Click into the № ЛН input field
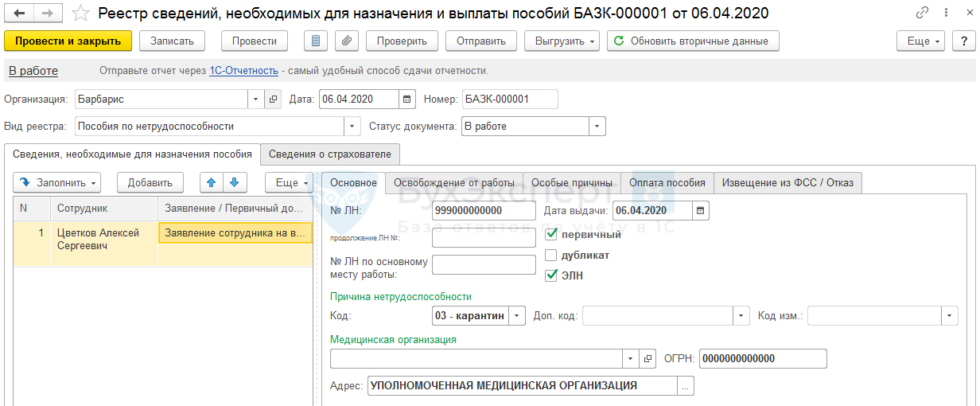 484,211
